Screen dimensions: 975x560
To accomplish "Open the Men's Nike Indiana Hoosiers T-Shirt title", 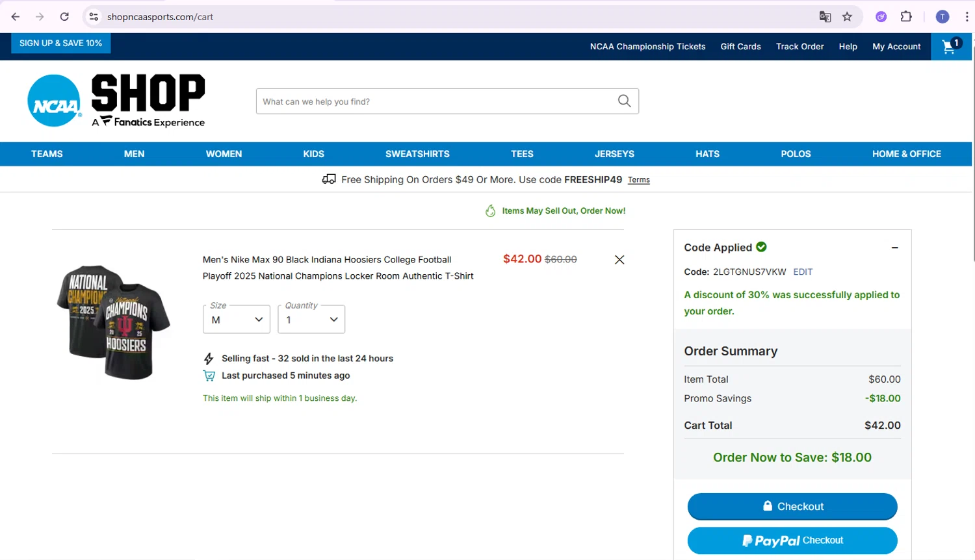I will click(x=338, y=268).
